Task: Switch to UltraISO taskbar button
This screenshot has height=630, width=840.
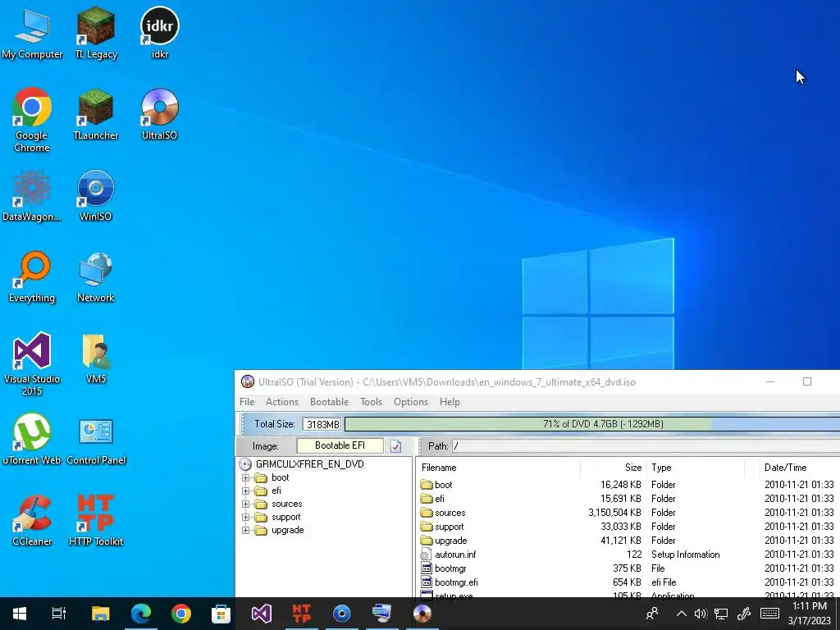Action: (x=422, y=614)
